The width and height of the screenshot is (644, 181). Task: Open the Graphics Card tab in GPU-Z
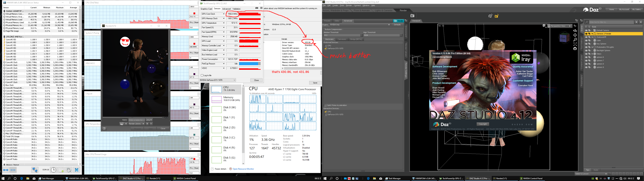pyautogui.click(x=206, y=9)
